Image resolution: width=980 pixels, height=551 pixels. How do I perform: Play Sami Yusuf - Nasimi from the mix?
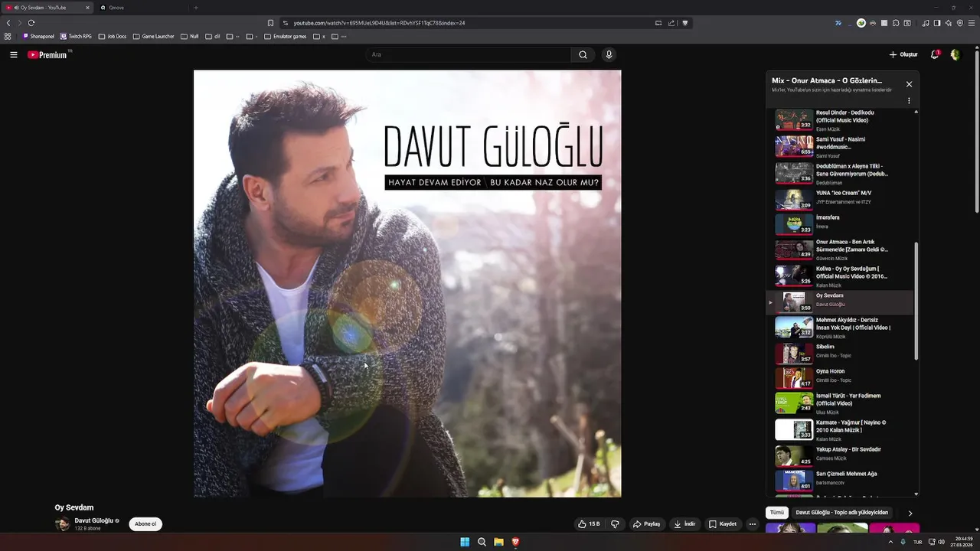point(840,145)
